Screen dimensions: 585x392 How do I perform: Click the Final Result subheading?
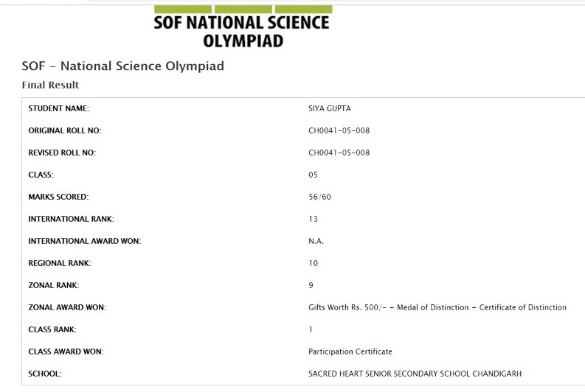point(50,85)
